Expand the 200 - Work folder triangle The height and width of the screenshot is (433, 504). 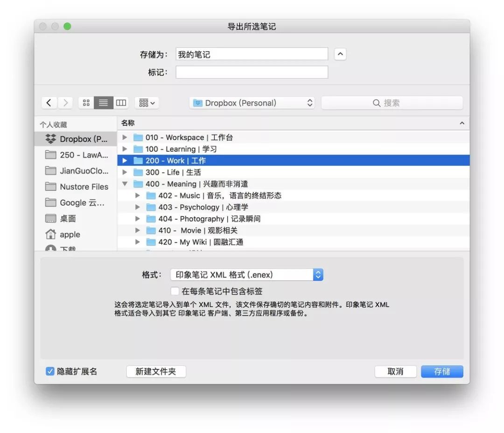[x=125, y=161]
